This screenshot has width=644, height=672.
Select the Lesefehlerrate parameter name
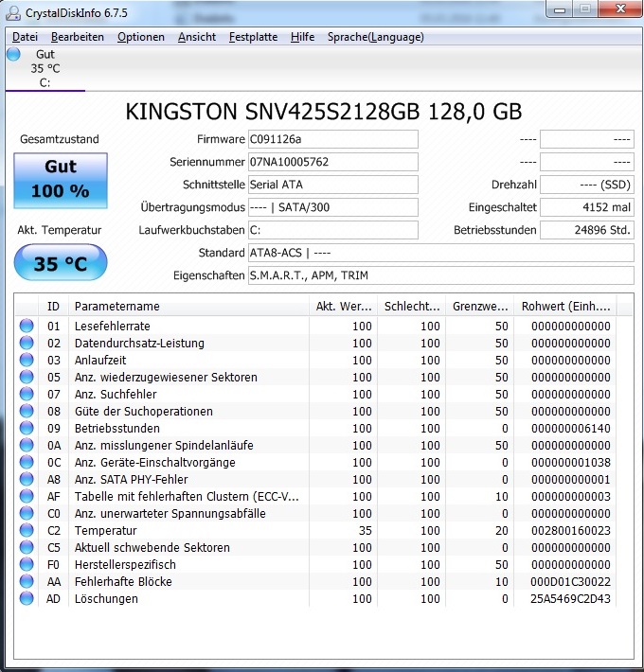coord(113,327)
